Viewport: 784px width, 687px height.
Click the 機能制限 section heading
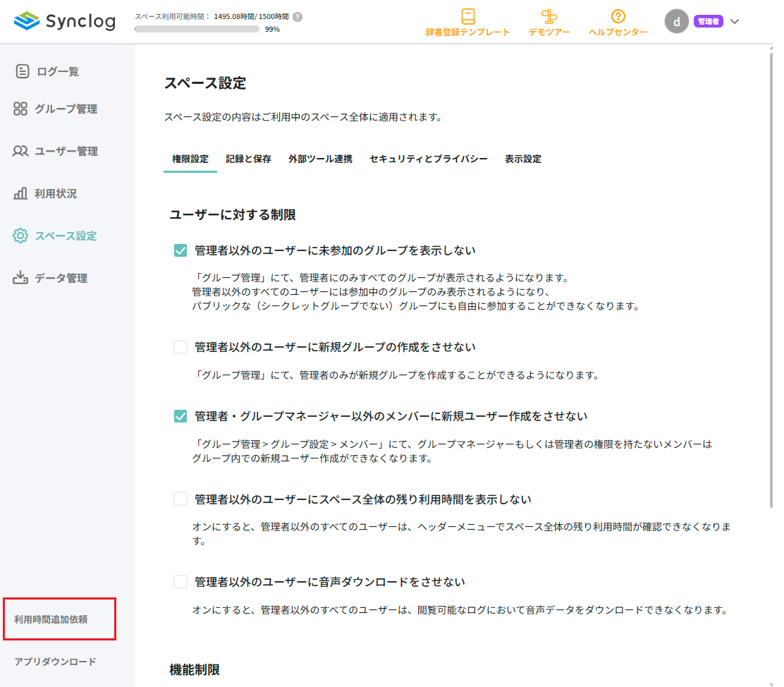pos(195,669)
